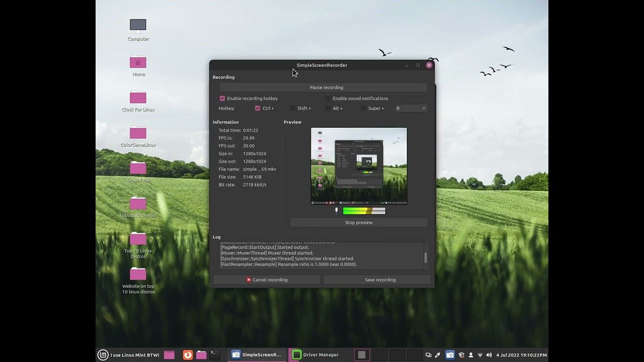This screenshot has width=644, height=362.
Task: Click the Total time value 0:01:22
Action: coord(251,130)
